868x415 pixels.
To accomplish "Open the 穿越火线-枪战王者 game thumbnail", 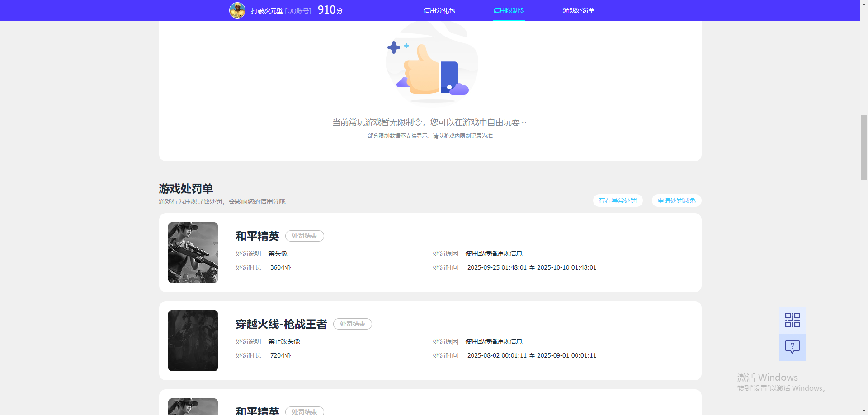I will 193,340.
